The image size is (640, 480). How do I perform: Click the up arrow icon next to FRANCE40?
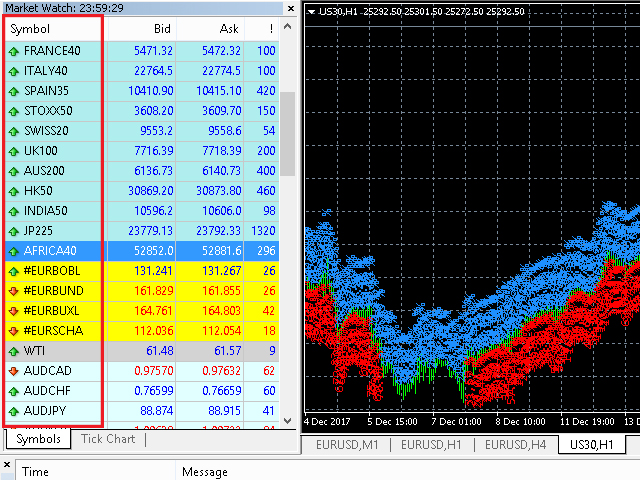pos(14,51)
